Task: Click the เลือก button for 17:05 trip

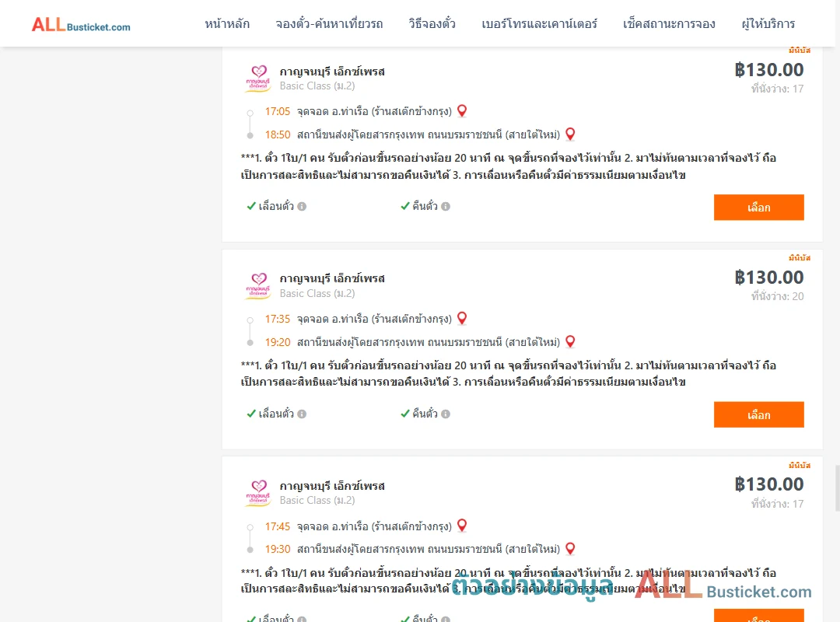Action: tap(758, 208)
